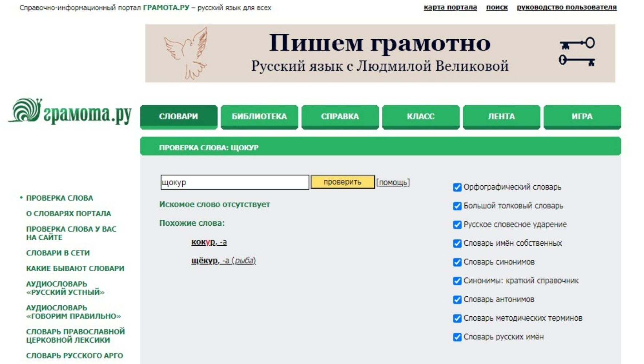
Task: Open руководство пользователя link
Action: [567, 7]
